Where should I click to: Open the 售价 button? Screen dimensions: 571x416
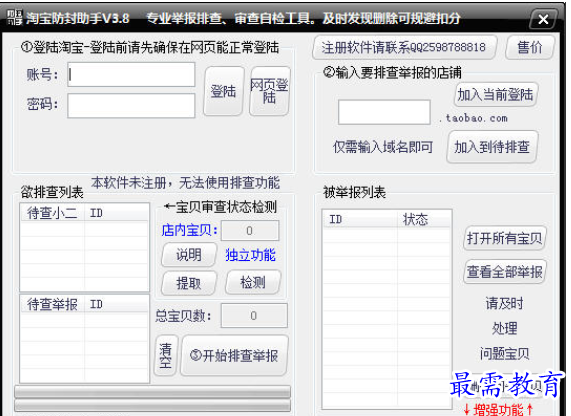(530, 47)
